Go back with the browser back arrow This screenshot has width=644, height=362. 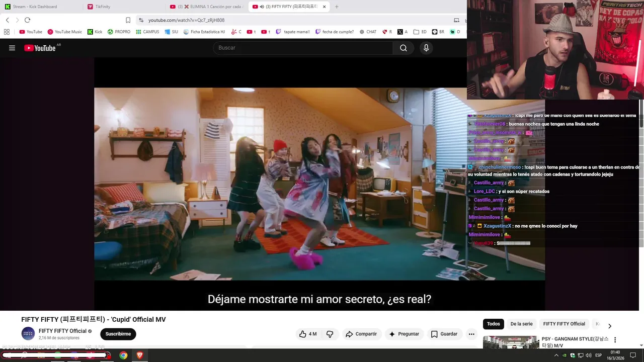pos(8,20)
